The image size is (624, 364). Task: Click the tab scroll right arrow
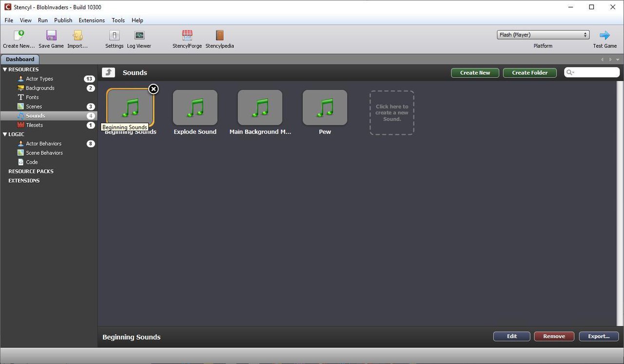pyautogui.click(x=610, y=59)
